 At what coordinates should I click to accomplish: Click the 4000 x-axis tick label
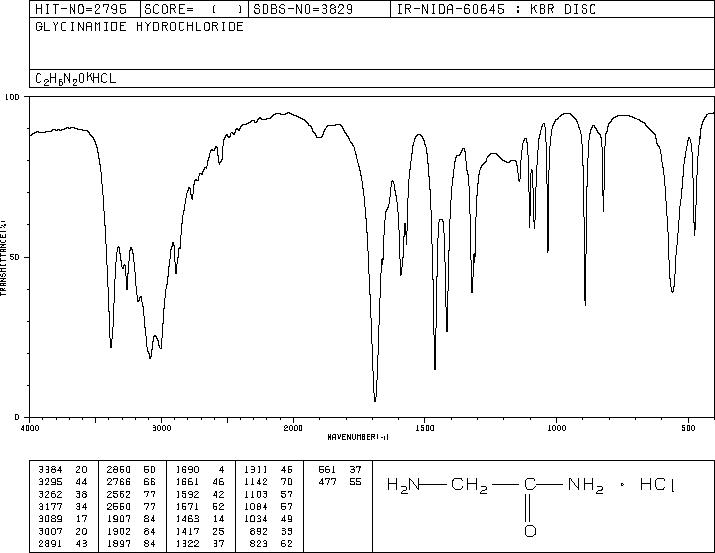click(x=30, y=428)
